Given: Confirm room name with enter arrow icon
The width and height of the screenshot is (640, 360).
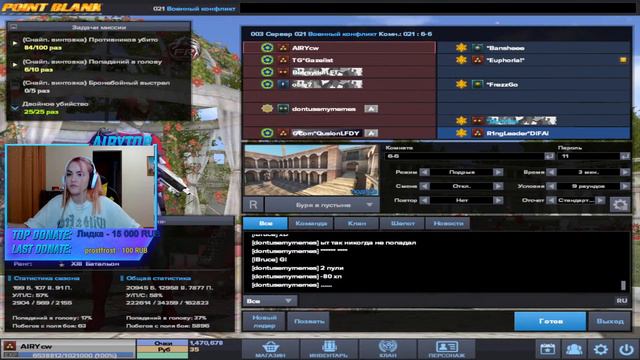Looking at the screenshot, I should 549,156.
